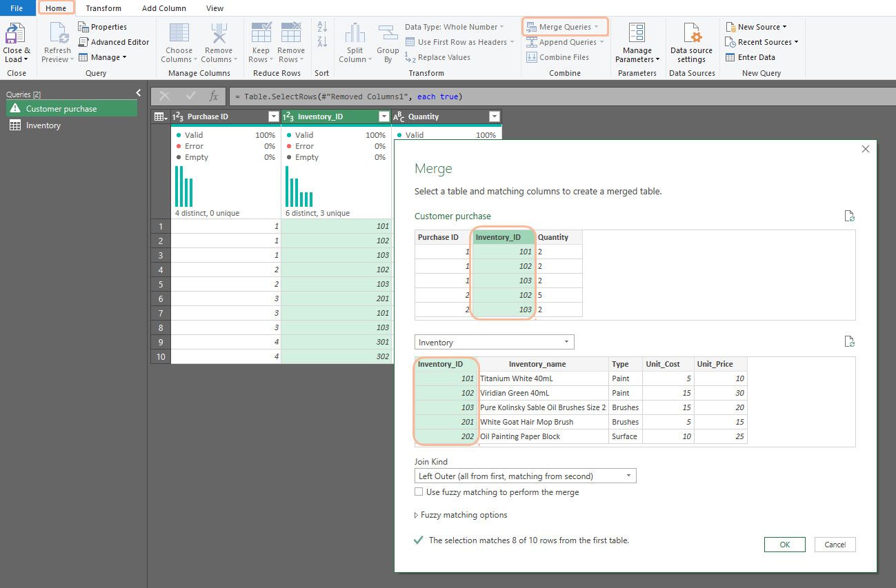
Task: Click the Split Column icon
Action: pos(355,33)
